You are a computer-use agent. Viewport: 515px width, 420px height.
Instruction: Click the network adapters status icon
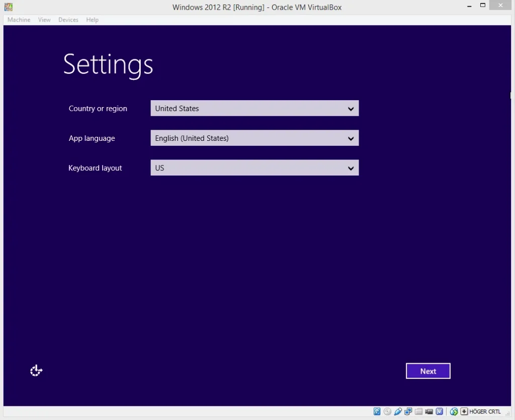pos(408,411)
